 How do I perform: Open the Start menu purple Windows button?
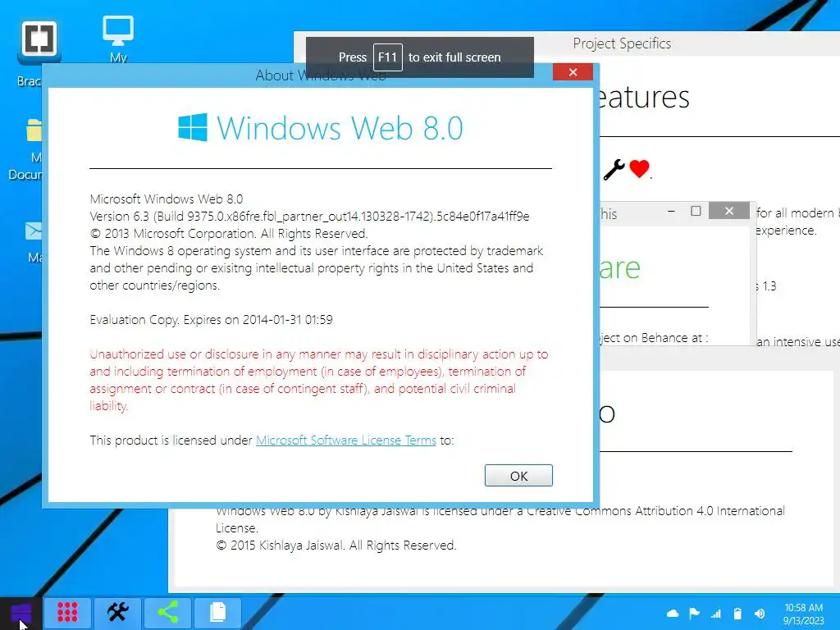coord(21,614)
